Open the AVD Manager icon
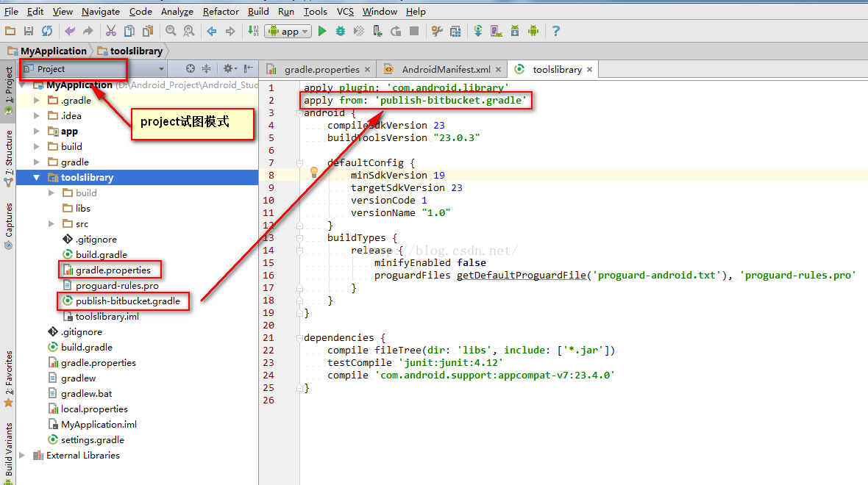This screenshot has width=868, height=485. click(497, 32)
